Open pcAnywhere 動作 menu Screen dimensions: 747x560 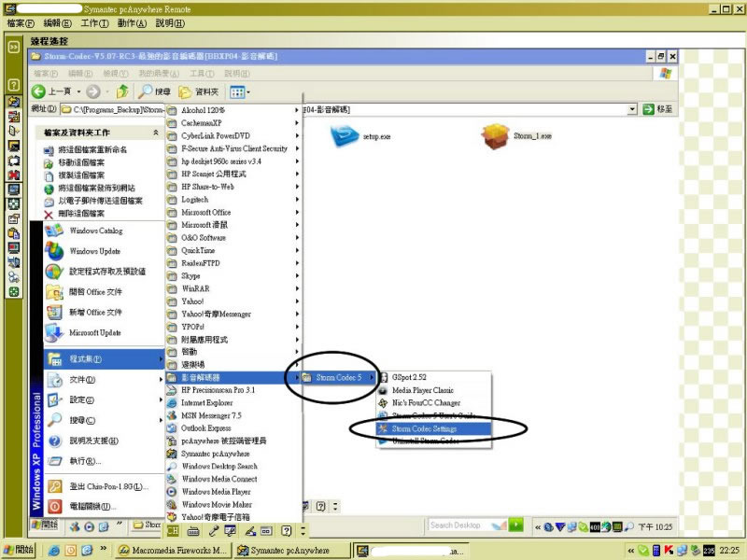(132, 22)
